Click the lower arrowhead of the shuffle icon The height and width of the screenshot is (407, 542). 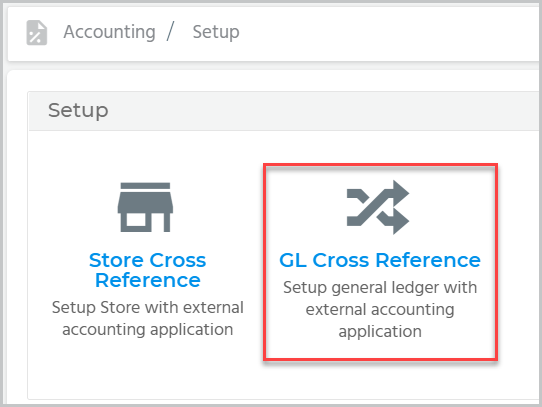(x=401, y=221)
